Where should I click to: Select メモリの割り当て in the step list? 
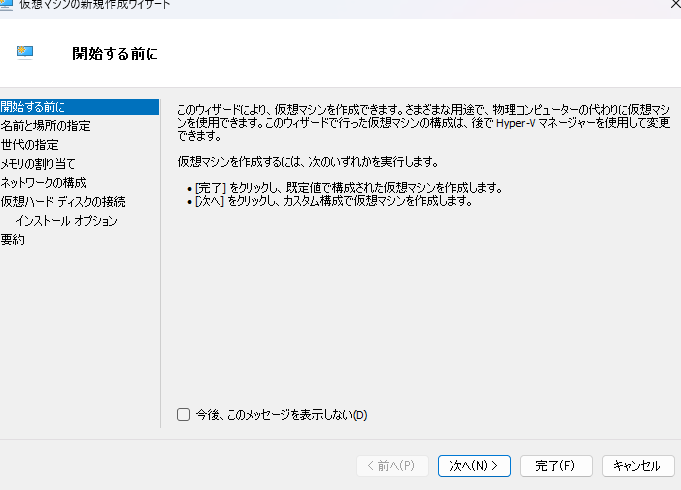tap(38, 163)
